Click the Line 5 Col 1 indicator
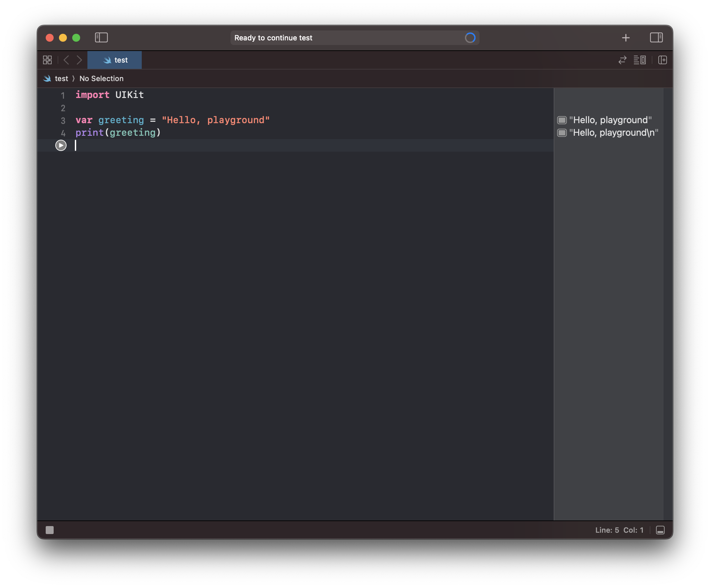The image size is (710, 588). coord(619,530)
